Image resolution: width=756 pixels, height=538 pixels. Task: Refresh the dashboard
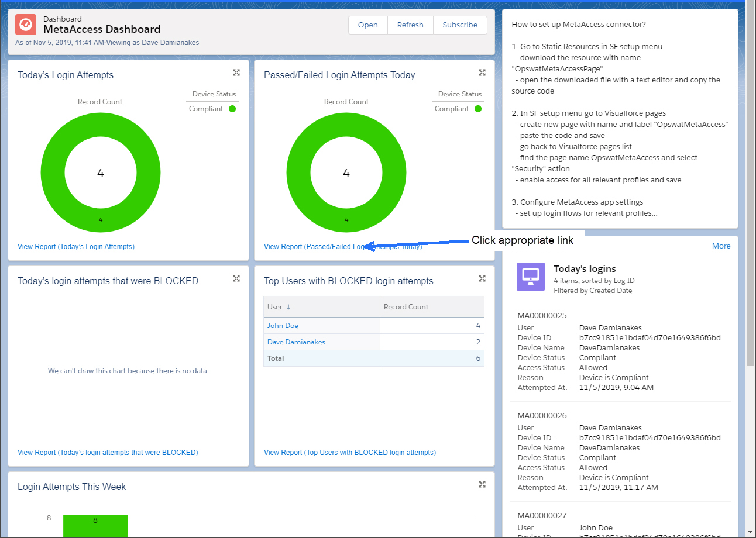pyautogui.click(x=410, y=25)
